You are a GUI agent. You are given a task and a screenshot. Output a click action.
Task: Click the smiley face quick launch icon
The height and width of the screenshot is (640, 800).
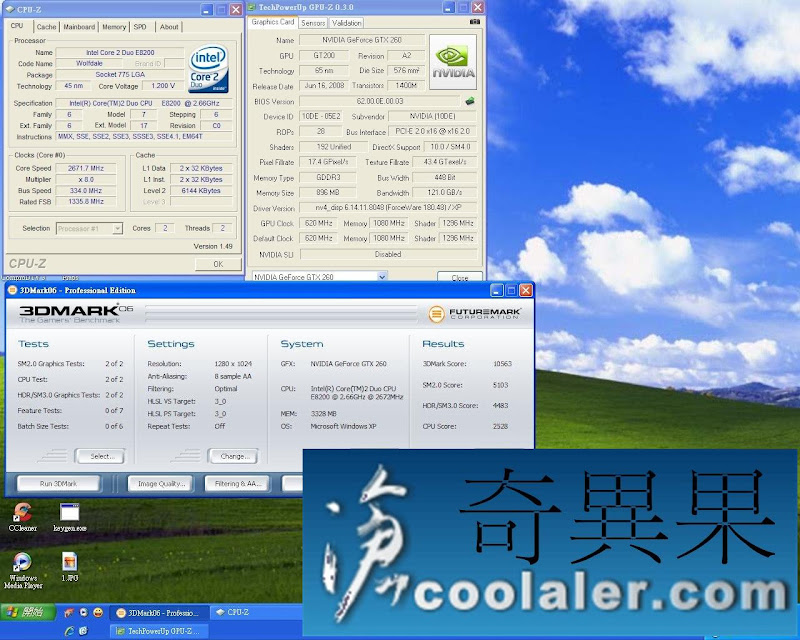click(x=98, y=612)
